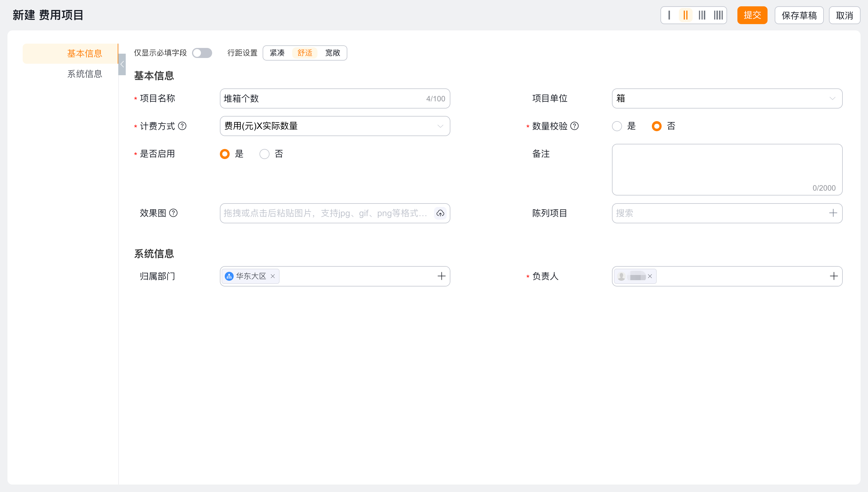This screenshot has width=868, height=492.
Task: Remove the selected 负责人 person tag
Action: [650, 276]
